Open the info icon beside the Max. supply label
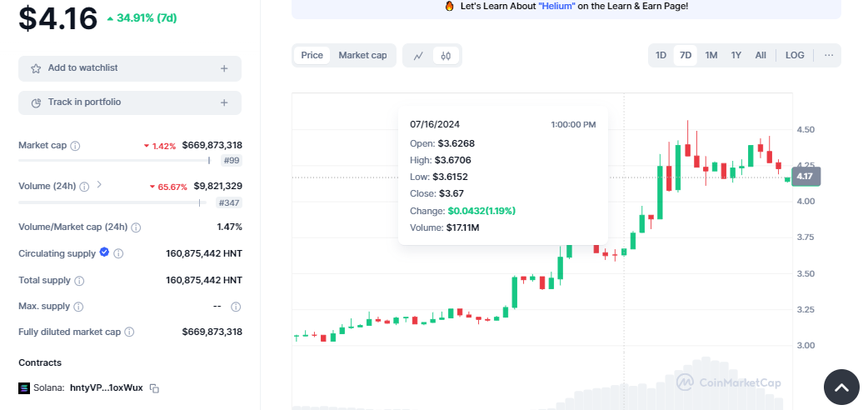 click(x=78, y=307)
